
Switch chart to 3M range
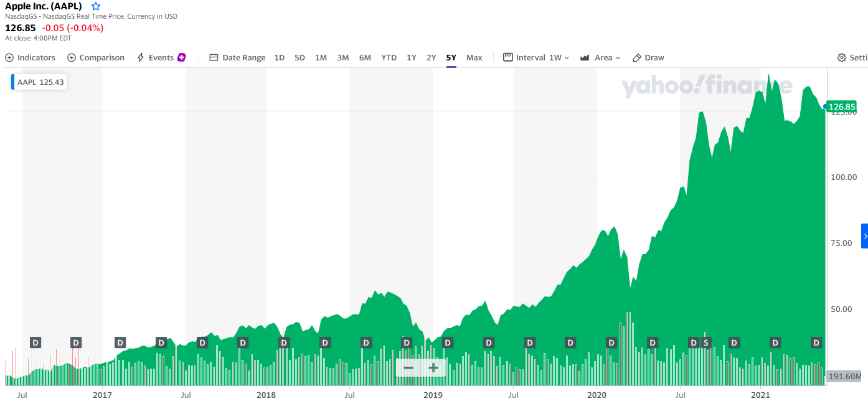[343, 58]
